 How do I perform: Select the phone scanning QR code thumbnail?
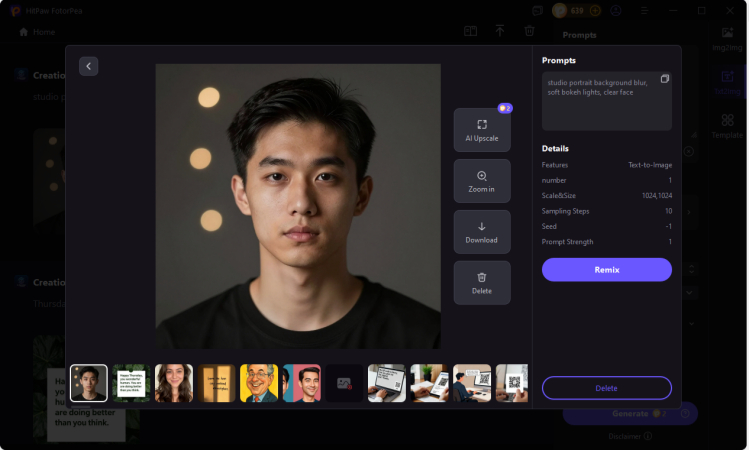[429, 383]
